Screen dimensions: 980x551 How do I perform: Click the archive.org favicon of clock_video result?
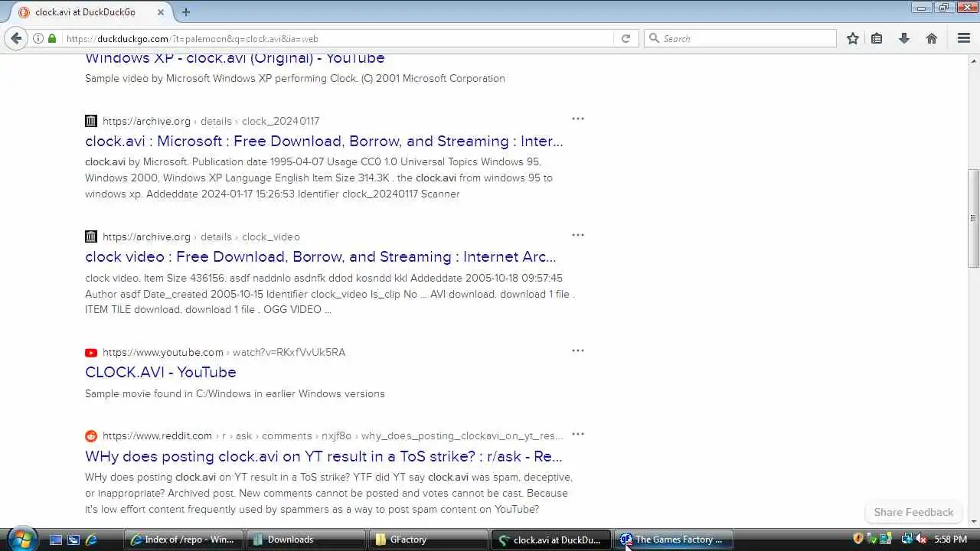(x=91, y=236)
